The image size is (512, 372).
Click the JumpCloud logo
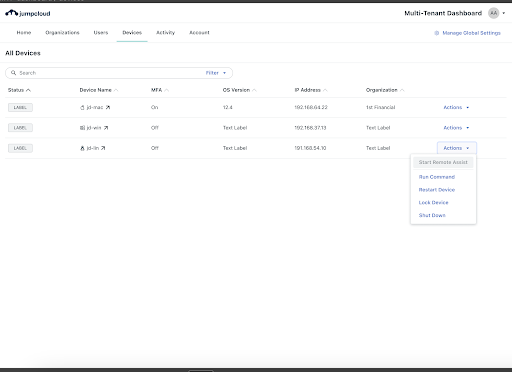coord(28,13)
